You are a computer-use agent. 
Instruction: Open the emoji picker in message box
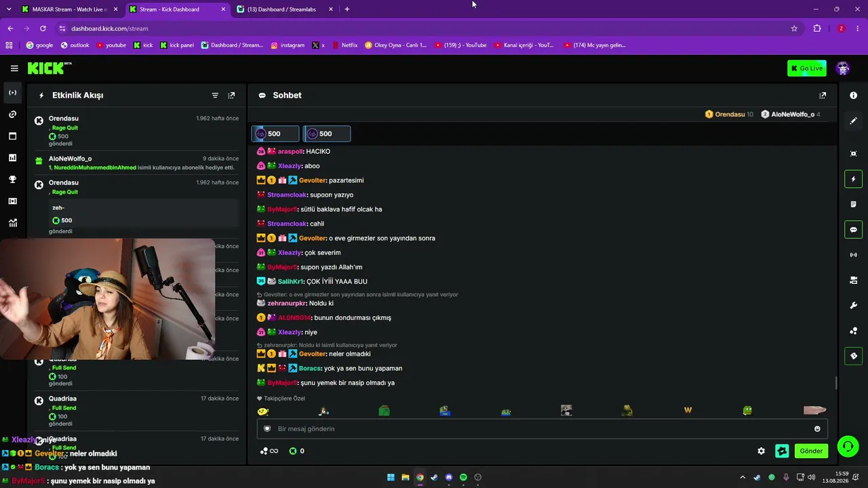tap(817, 429)
